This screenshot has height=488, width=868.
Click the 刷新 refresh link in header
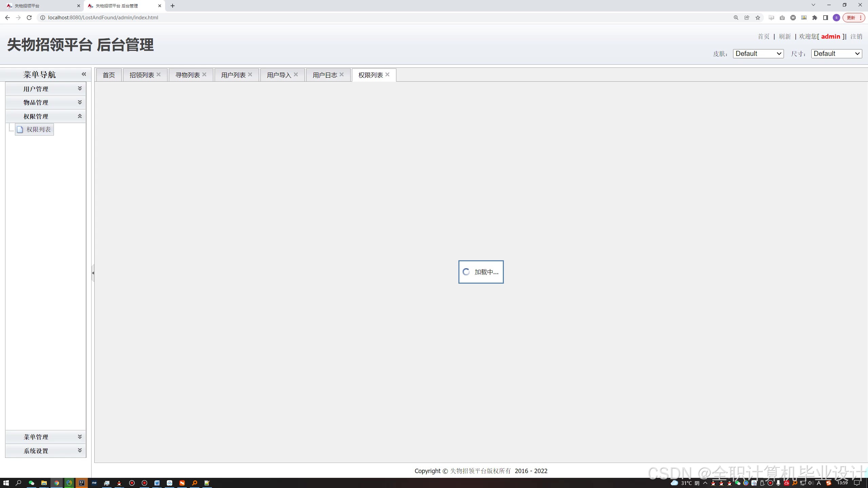(785, 37)
